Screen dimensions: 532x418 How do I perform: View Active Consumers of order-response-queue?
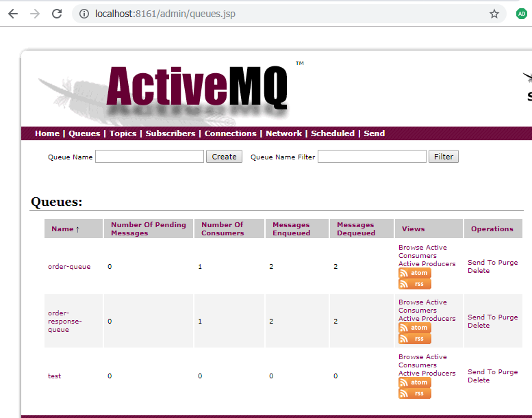coord(422,306)
